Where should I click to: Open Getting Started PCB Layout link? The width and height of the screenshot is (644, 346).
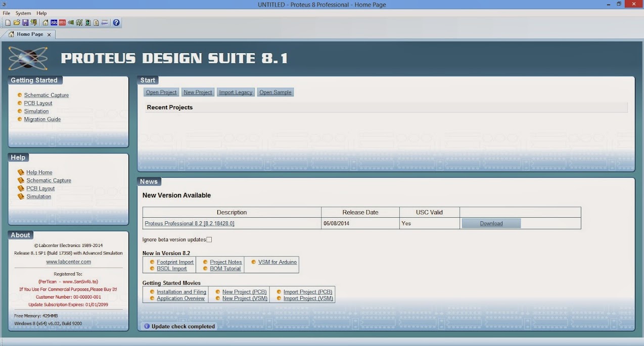pyautogui.click(x=38, y=103)
